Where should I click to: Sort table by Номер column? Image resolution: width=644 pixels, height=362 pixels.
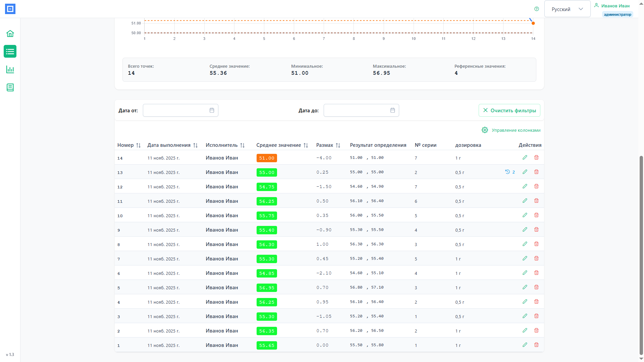pos(138,145)
